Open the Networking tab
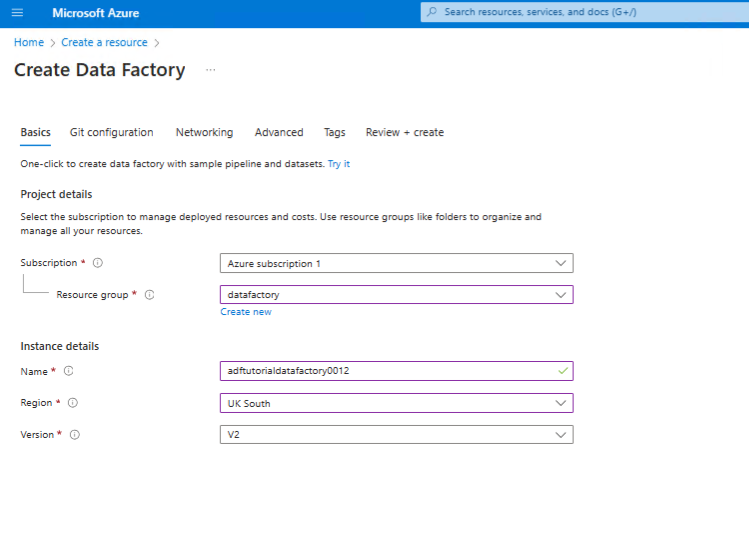This screenshot has height=542, width=749. (204, 132)
